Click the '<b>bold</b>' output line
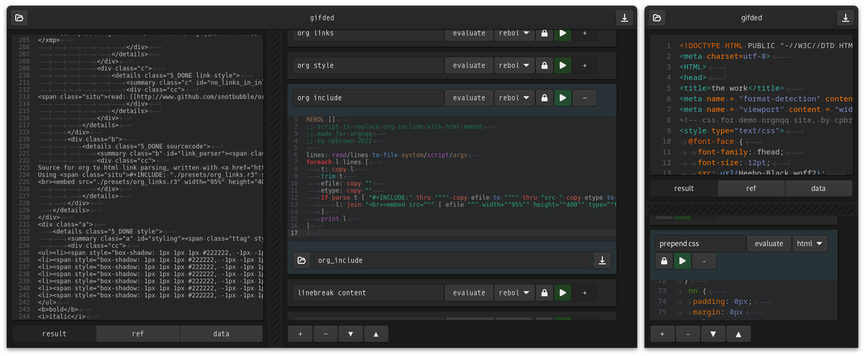 click(58, 309)
